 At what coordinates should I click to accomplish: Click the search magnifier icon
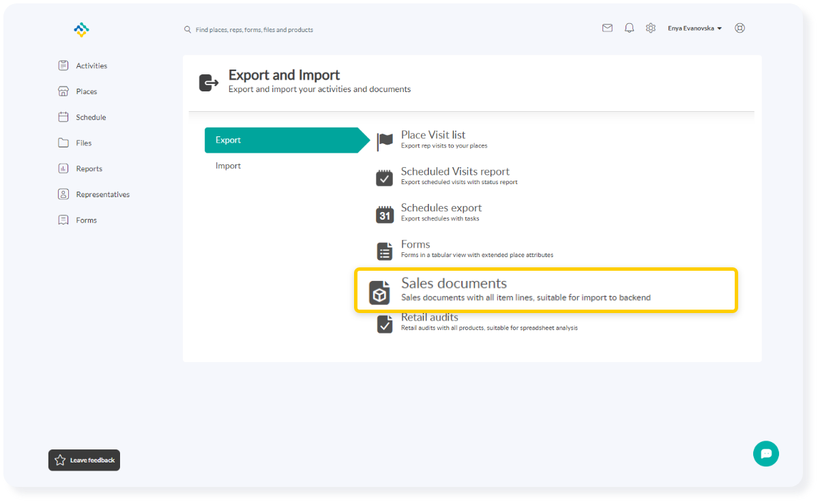[188, 29]
